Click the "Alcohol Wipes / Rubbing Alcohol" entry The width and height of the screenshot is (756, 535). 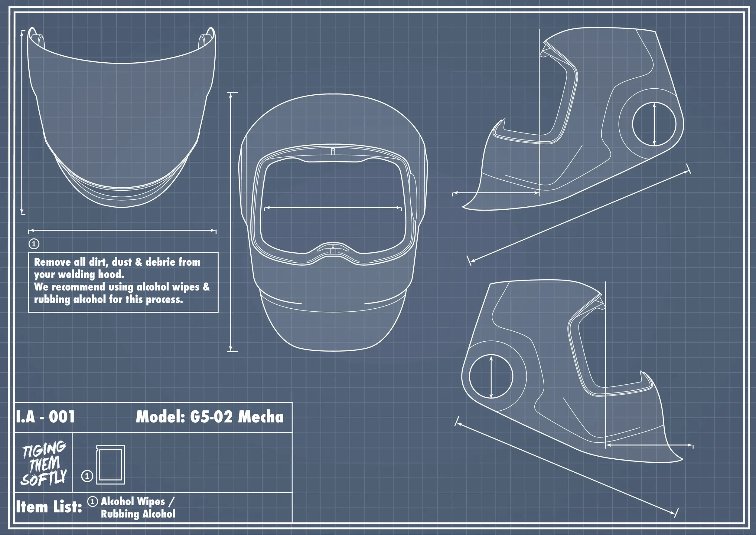(x=138, y=508)
